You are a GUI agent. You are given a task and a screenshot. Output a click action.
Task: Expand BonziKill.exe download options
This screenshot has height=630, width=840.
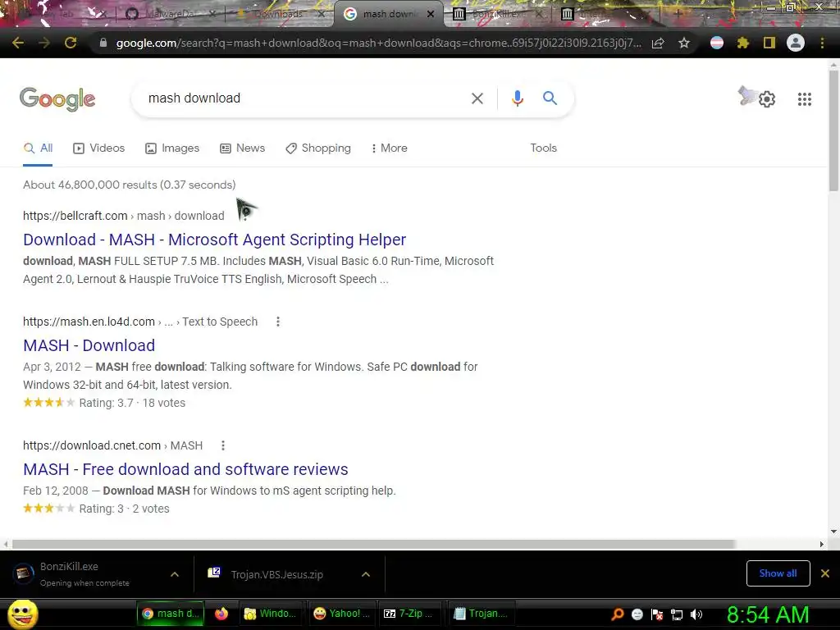click(x=175, y=574)
